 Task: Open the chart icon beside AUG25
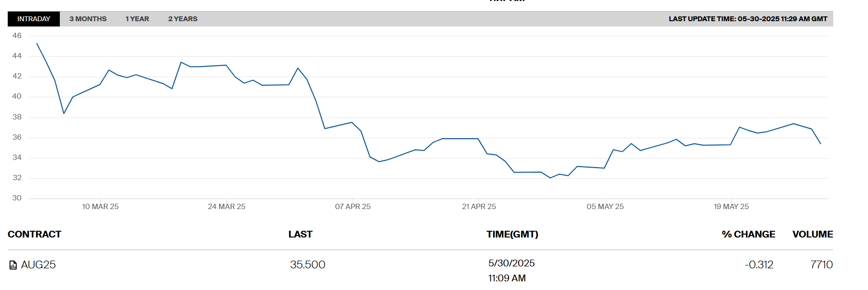coord(13,265)
